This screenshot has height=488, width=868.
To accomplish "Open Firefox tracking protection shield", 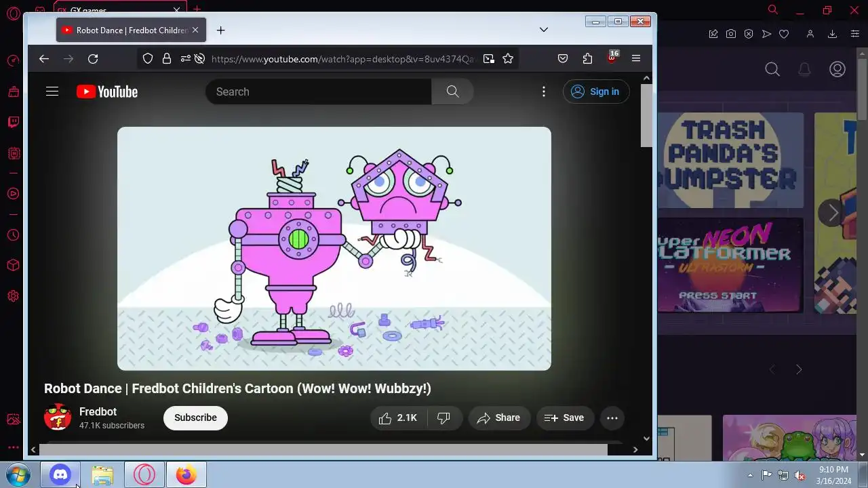I will (x=148, y=59).
